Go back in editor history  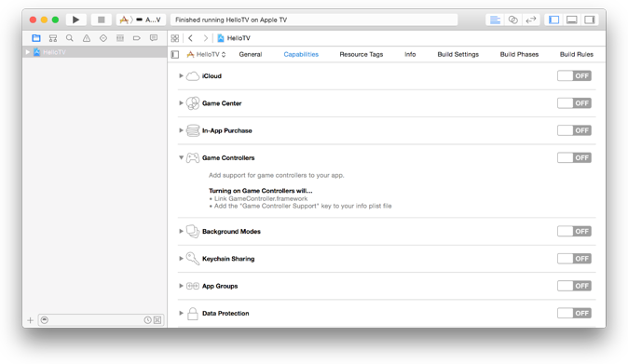pos(191,38)
